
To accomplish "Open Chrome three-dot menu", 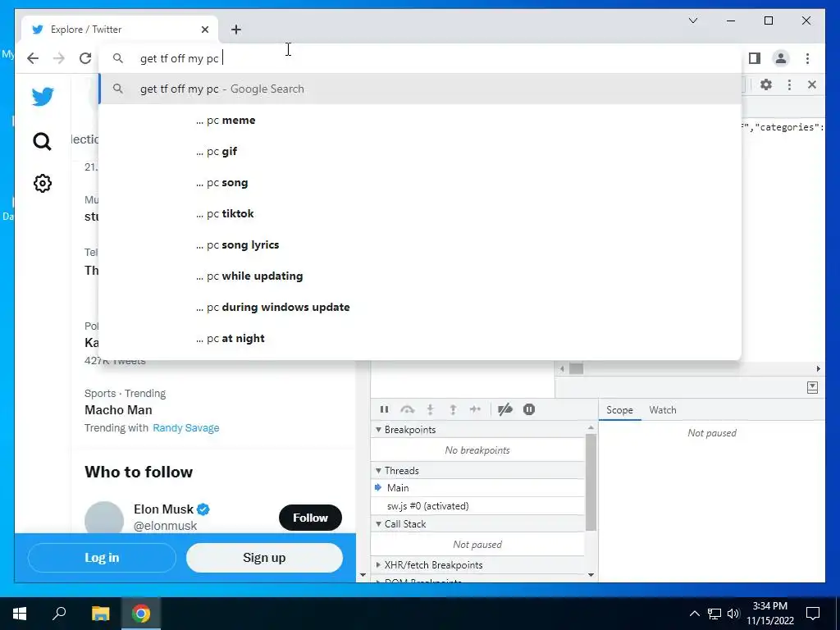I will point(807,58).
